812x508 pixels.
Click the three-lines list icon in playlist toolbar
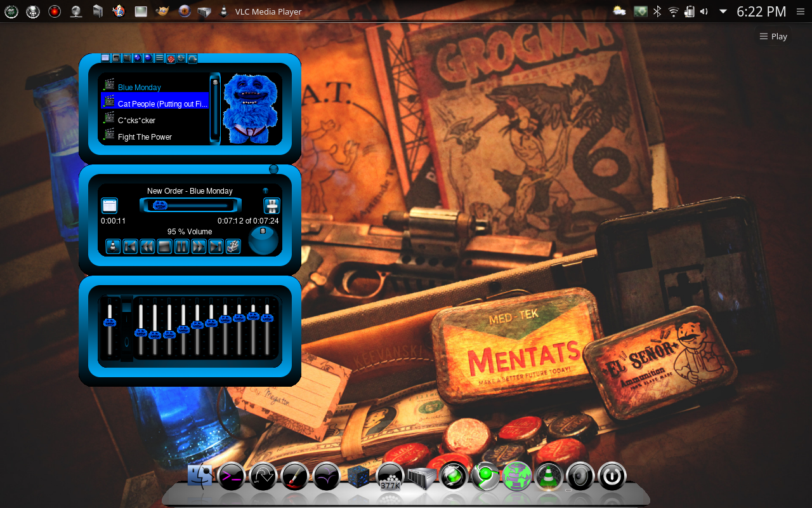[159, 58]
